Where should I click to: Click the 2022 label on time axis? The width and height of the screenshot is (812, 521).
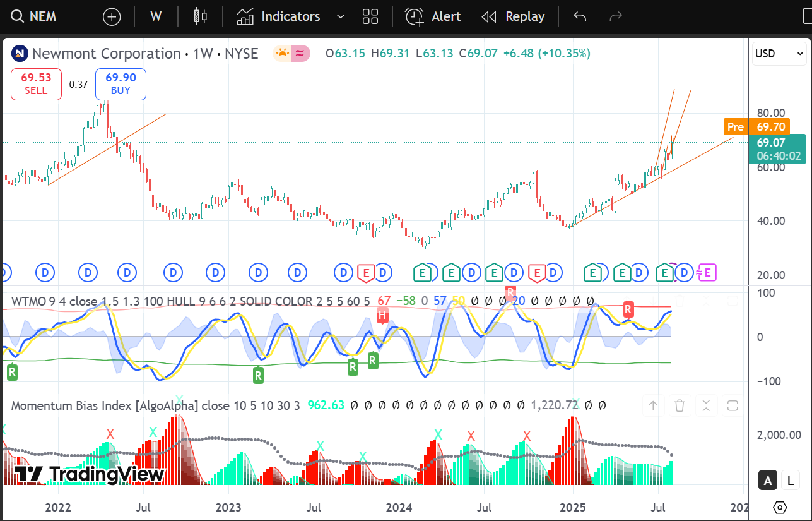pos(58,507)
